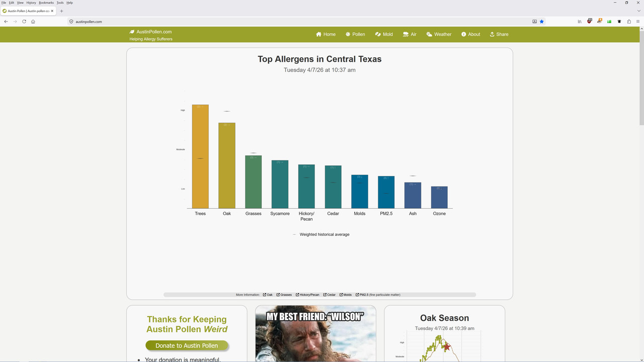The height and width of the screenshot is (362, 644).
Task: Open the Pollen navigation menu
Action: click(355, 34)
